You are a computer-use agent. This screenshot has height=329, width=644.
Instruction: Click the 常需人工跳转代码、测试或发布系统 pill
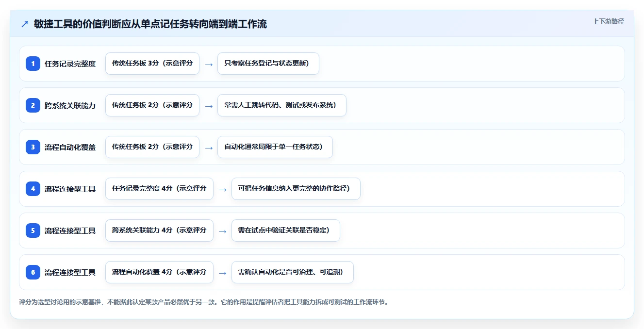click(282, 105)
